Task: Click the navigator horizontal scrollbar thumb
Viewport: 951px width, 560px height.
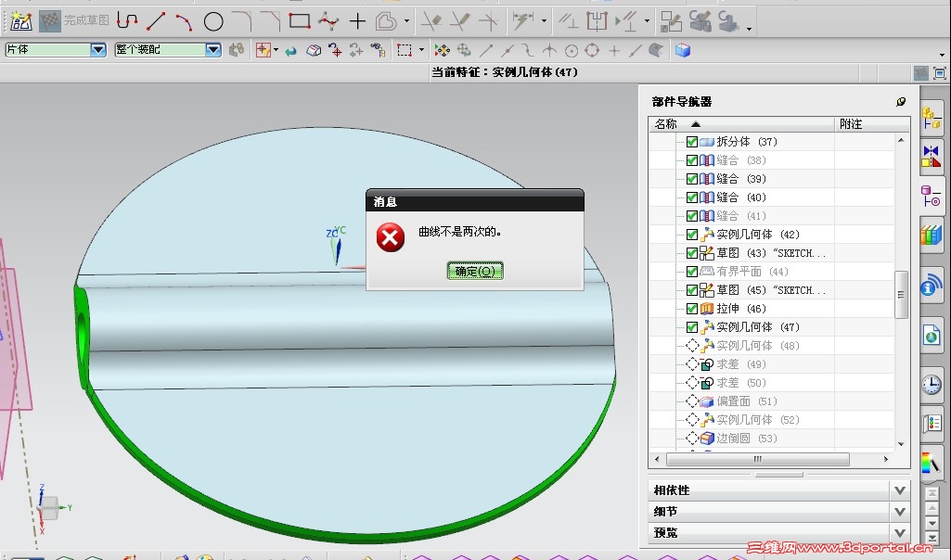Action: coord(757,459)
